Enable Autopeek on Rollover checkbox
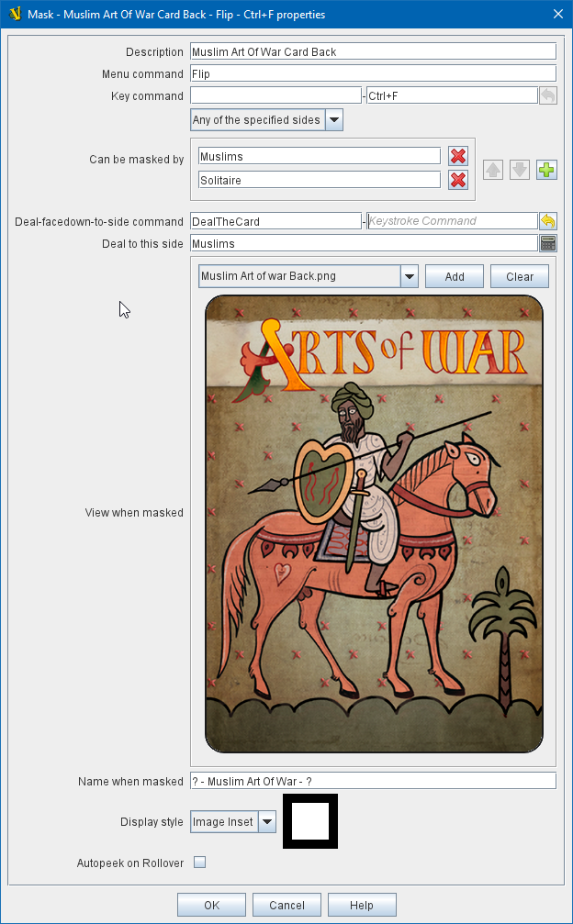 (x=199, y=863)
